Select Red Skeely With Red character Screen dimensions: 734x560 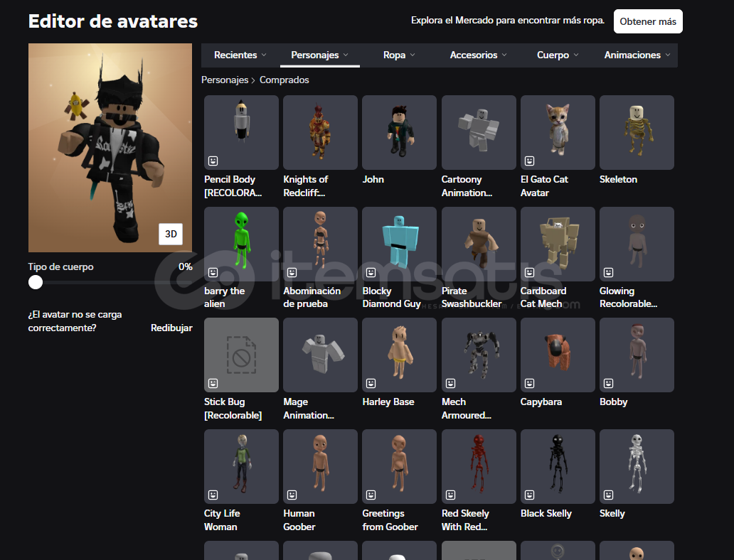click(479, 466)
